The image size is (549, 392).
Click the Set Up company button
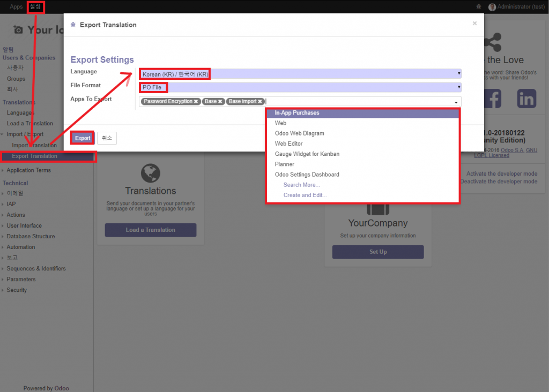click(x=378, y=252)
